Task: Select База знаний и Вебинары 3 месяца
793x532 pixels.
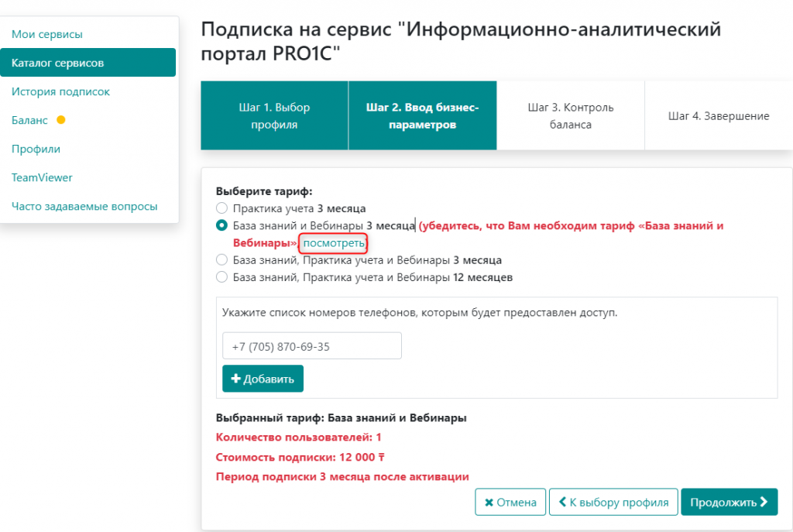Action: [221, 225]
